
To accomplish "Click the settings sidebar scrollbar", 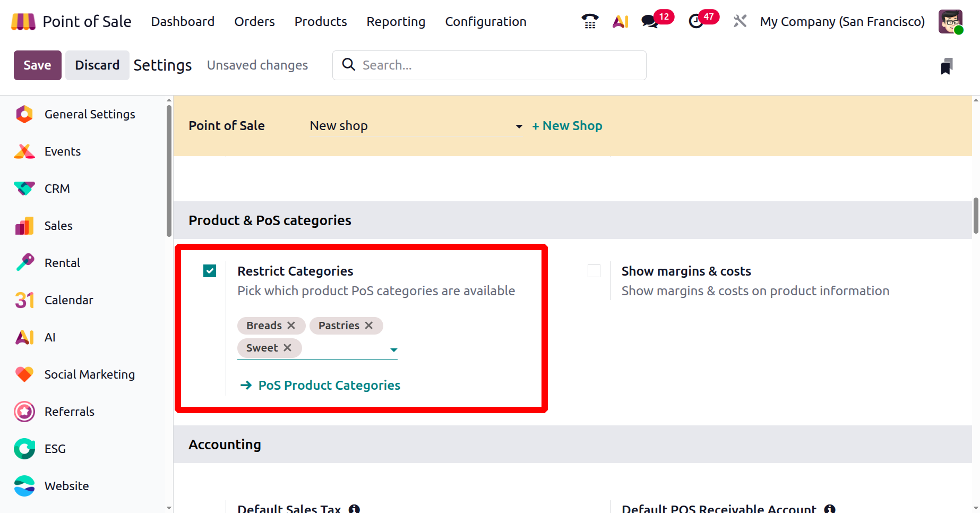I will (x=169, y=170).
